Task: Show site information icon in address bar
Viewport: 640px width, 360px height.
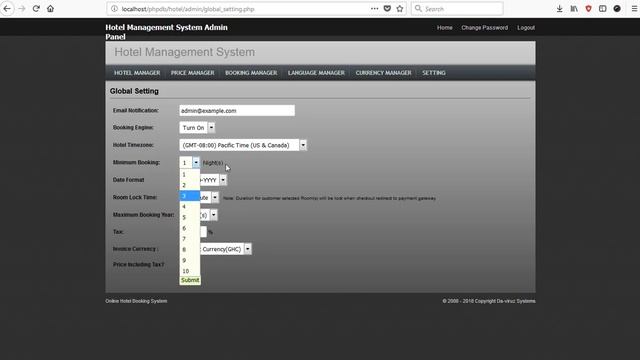Action: pos(114,9)
